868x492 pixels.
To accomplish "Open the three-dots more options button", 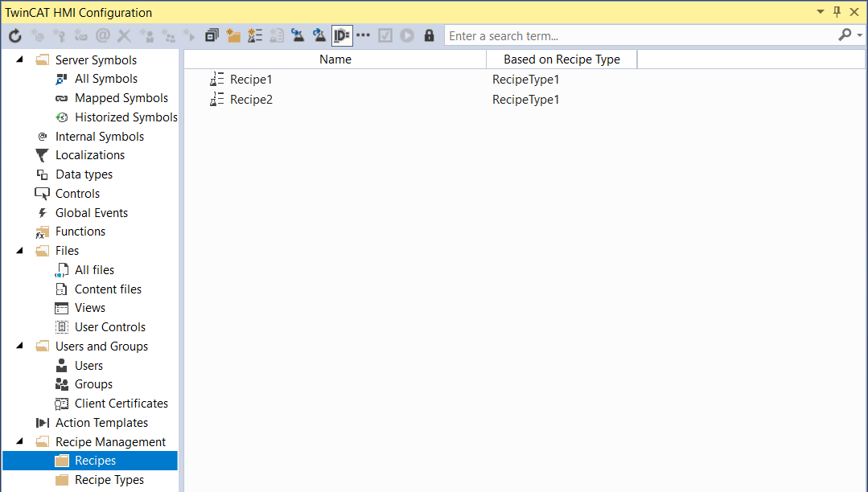I will point(363,35).
